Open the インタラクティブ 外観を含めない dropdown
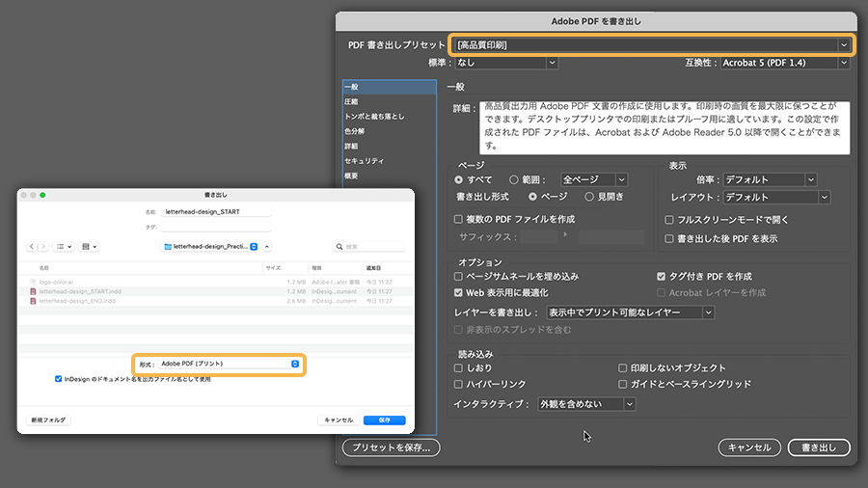Viewport: 868px width, 488px height. pos(586,404)
